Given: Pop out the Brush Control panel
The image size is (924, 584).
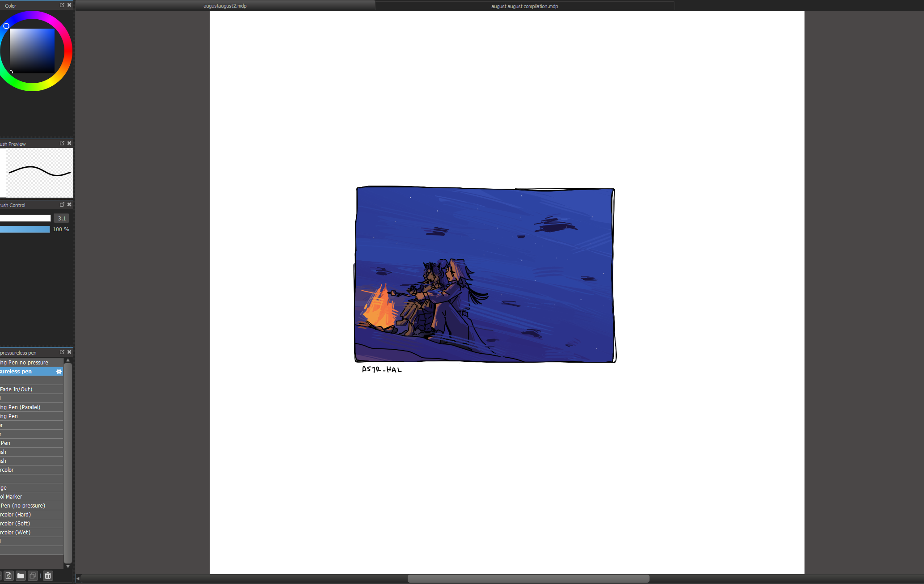Looking at the screenshot, I should (62, 204).
